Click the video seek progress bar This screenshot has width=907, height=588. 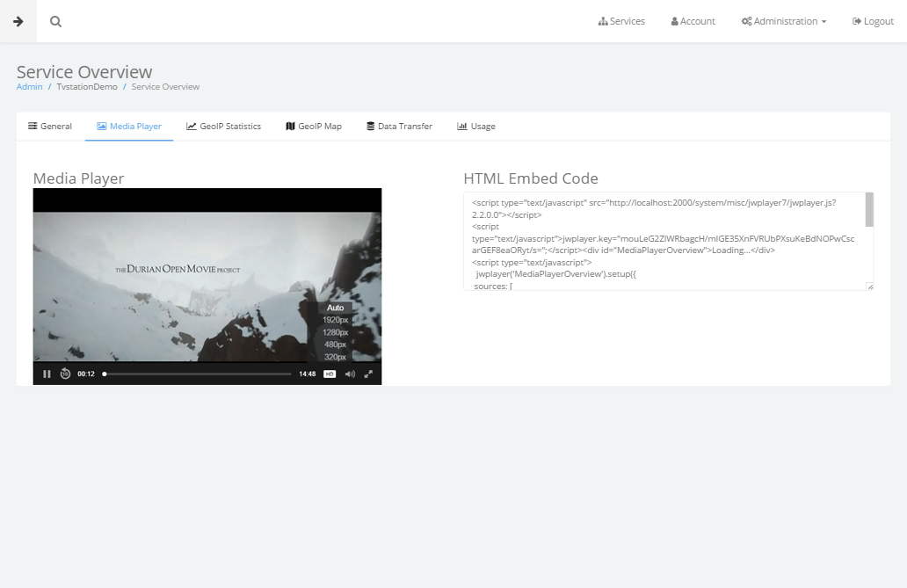[197, 374]
